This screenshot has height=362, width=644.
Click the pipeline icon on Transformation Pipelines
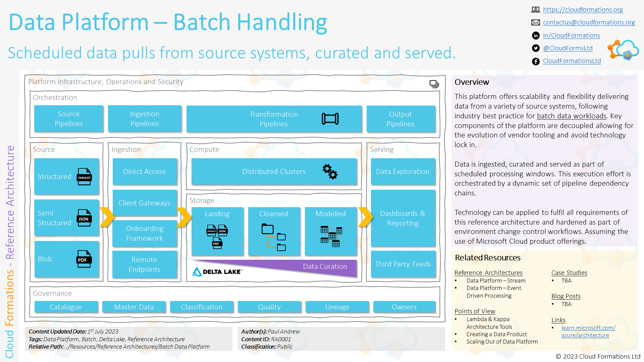[330, 119]
